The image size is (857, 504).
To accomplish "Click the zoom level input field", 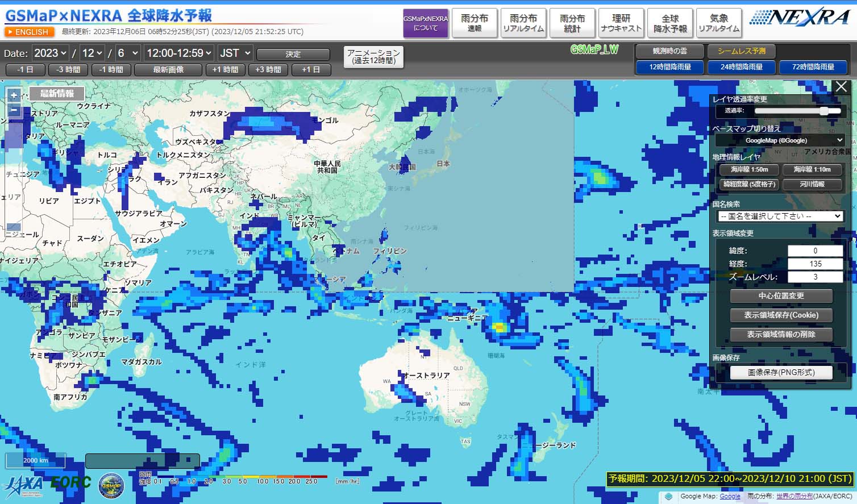I will click(815, 277).
